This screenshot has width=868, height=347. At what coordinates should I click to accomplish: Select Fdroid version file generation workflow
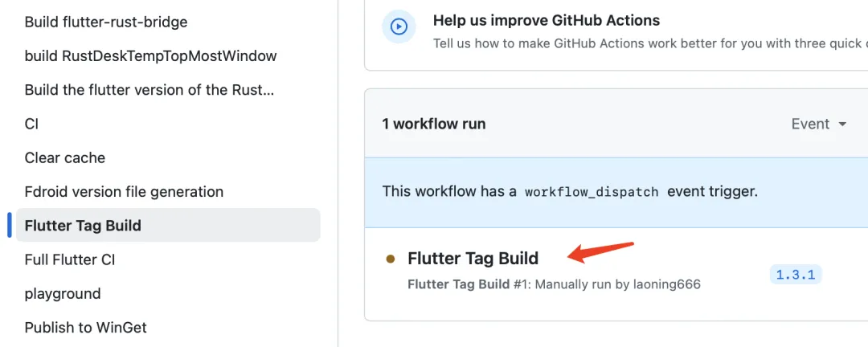[x=124, y=192]
